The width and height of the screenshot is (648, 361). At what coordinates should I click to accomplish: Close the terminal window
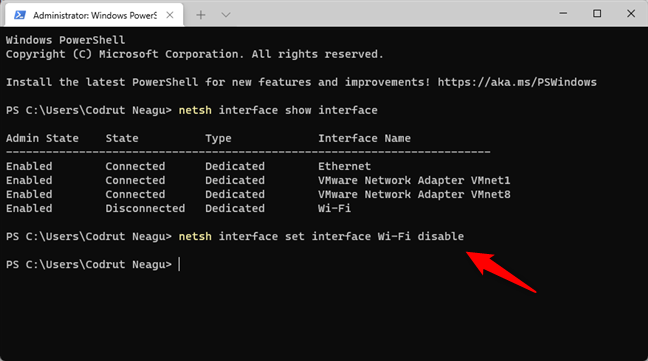[631, 14]
